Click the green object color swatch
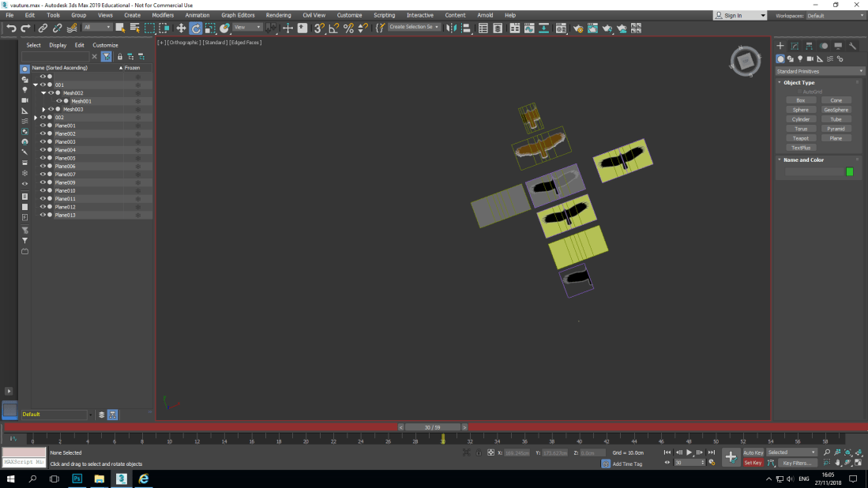 click(850, 171)
